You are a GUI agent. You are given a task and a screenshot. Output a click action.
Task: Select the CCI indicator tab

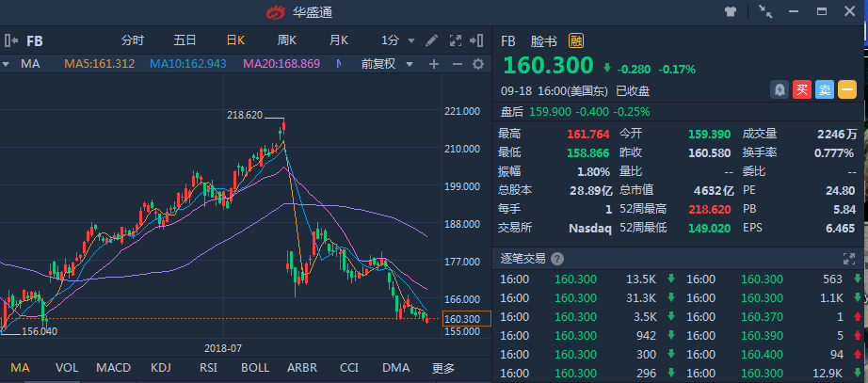tap(349, 368)
